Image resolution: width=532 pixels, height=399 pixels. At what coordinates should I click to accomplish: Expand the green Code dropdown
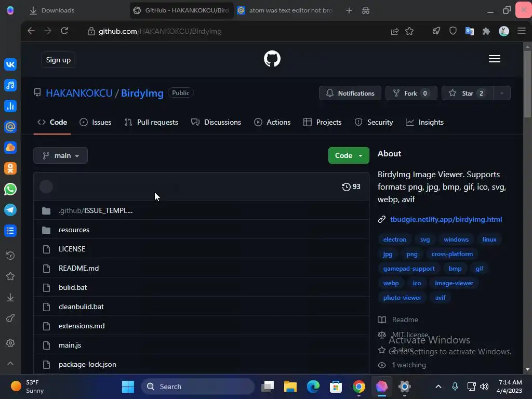[x=349, y=155]
